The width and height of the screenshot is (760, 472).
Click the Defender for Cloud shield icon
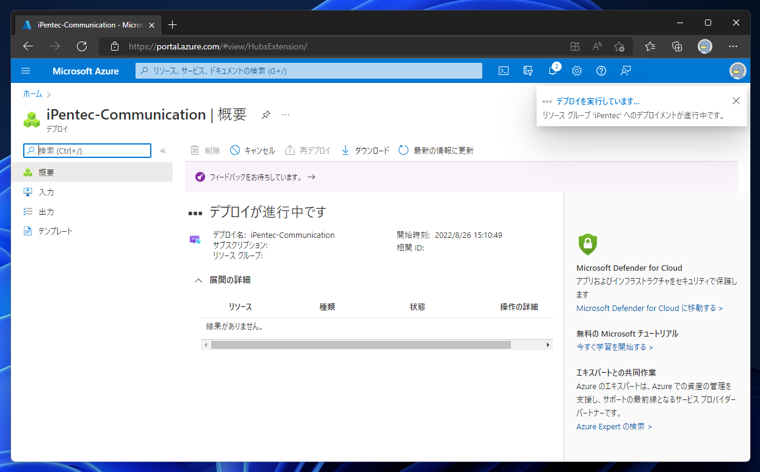coord(587,244)
